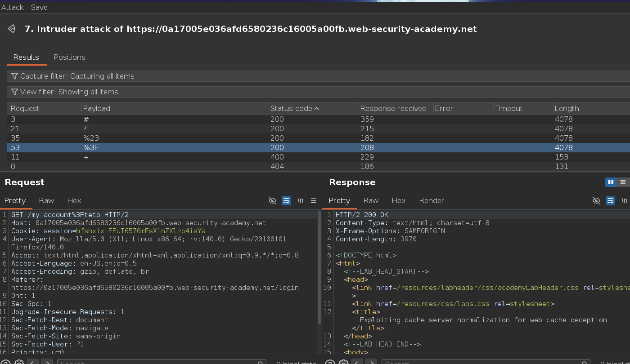This screenshot has width=630, height=364.
Task: Click the session cookie value in request
Action: [x=141, y=231]
